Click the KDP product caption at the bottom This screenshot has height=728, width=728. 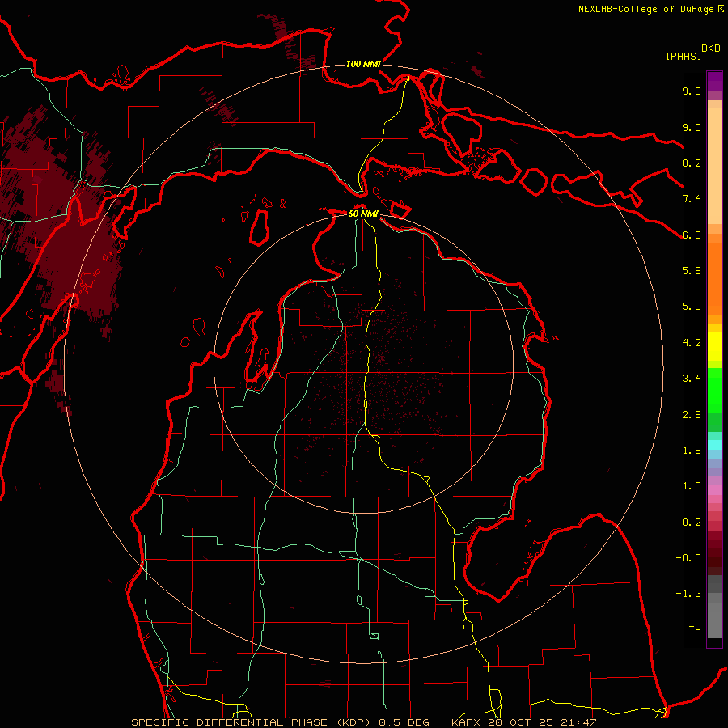[x=363, y=722]
